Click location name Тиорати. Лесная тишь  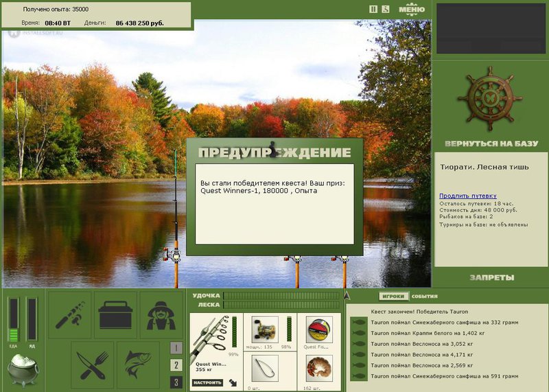click(484, 167)
